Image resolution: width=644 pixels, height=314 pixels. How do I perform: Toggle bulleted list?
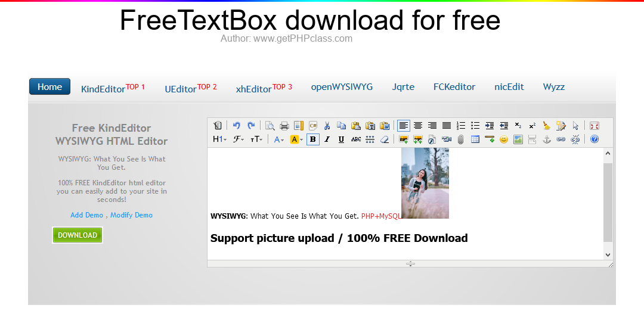[x=475, y=126]
